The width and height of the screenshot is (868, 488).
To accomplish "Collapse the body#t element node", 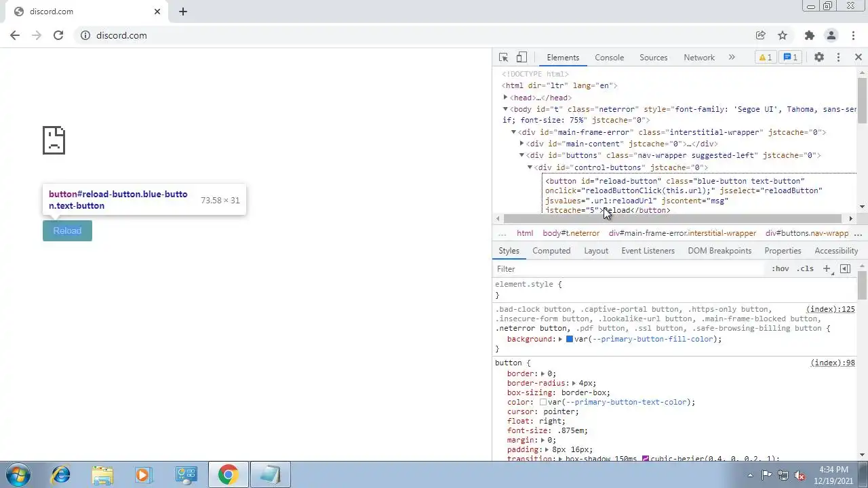I will pyautogui.click(x=505, y=109).
